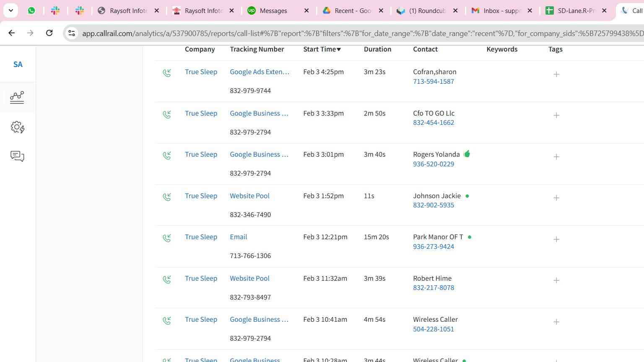Open phone number 832-454-1662

(434, 123)
